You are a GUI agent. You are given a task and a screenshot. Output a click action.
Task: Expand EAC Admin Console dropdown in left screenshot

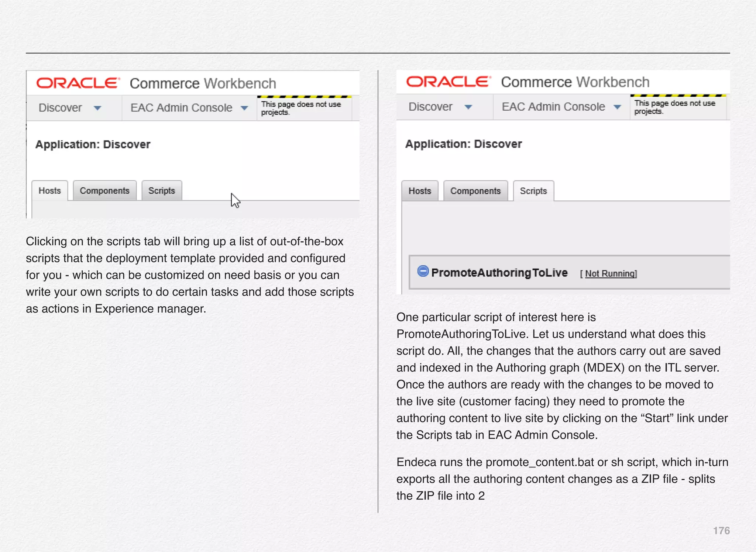pos(244,108)
